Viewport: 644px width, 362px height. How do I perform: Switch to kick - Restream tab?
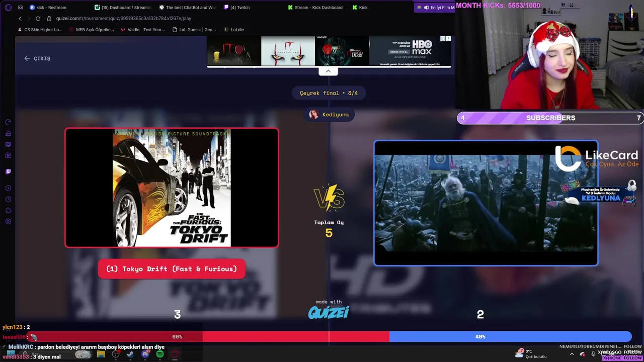48,8
